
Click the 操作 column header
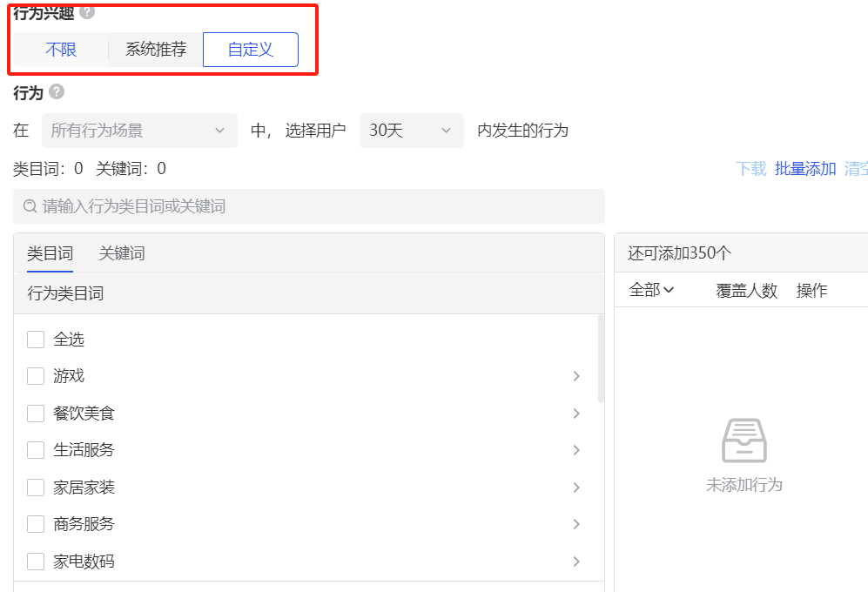[x=811, y=290]
